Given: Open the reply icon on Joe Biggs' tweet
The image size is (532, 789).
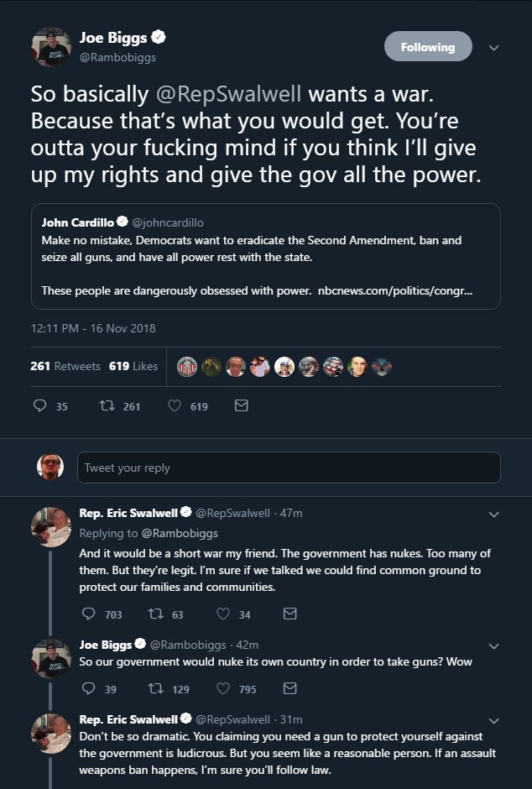Looking at the screenshot, I should [40, 405].
